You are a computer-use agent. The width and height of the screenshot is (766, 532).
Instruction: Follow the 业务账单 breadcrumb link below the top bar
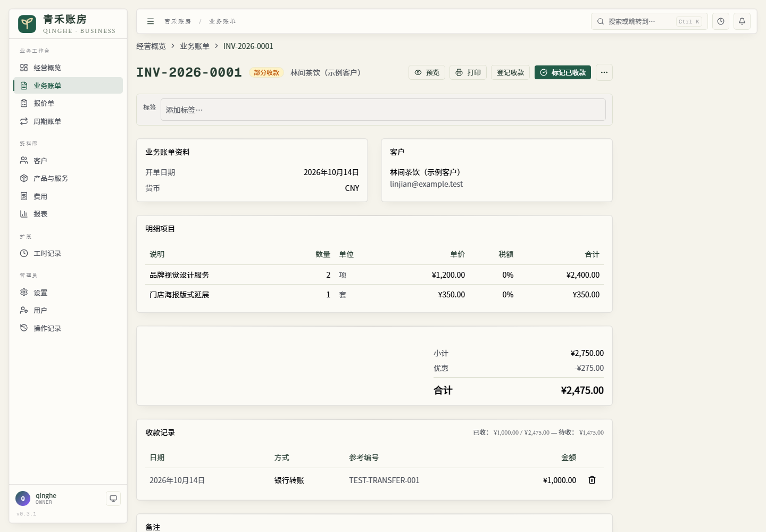(x=195, y=46)
